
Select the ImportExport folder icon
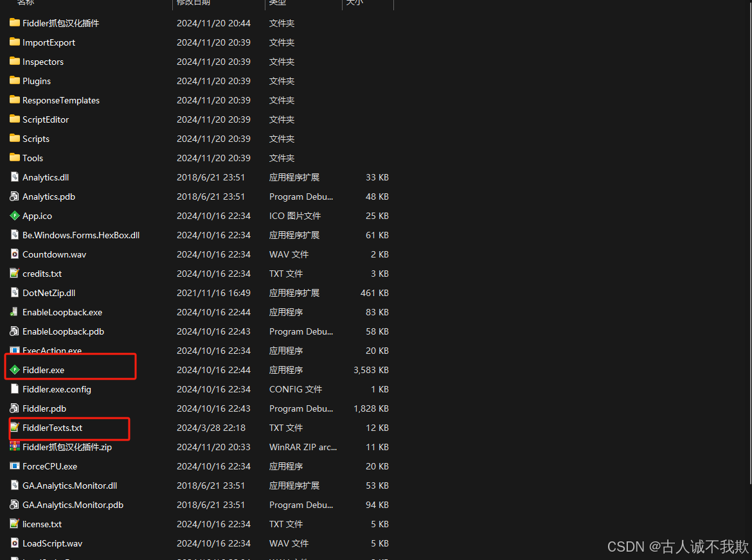click(15, 42)
